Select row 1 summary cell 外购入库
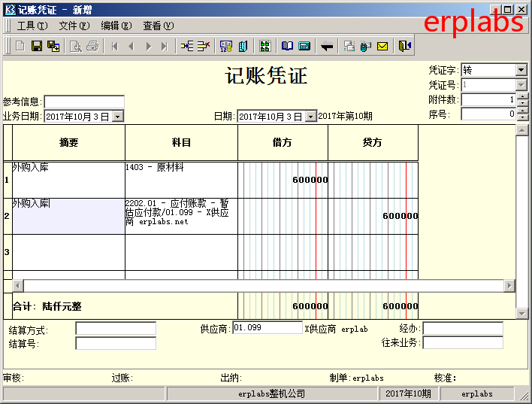 (68, 180)
